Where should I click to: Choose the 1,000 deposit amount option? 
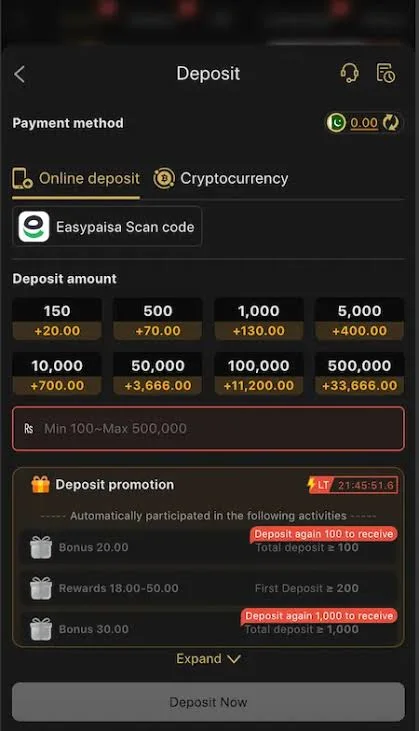coord(259,320)
